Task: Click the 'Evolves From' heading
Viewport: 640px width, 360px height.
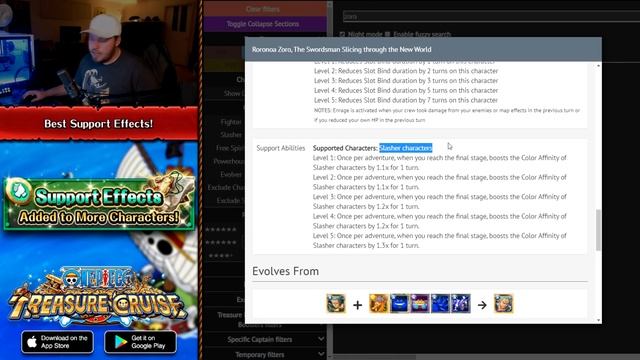Action: (x=285, y=271)
